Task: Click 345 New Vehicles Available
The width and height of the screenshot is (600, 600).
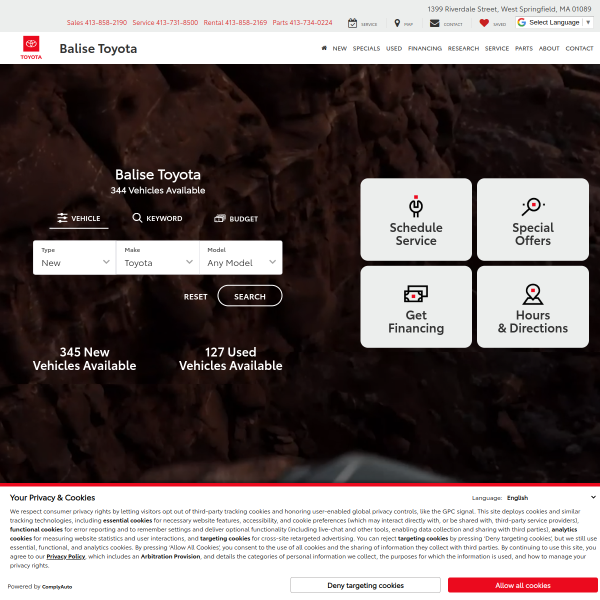Action: click(85, 359)
